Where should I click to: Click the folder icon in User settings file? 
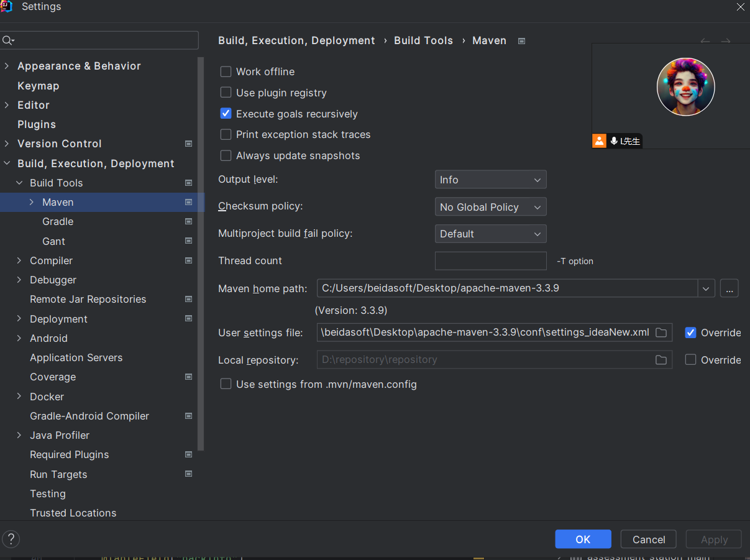(661, 333)
